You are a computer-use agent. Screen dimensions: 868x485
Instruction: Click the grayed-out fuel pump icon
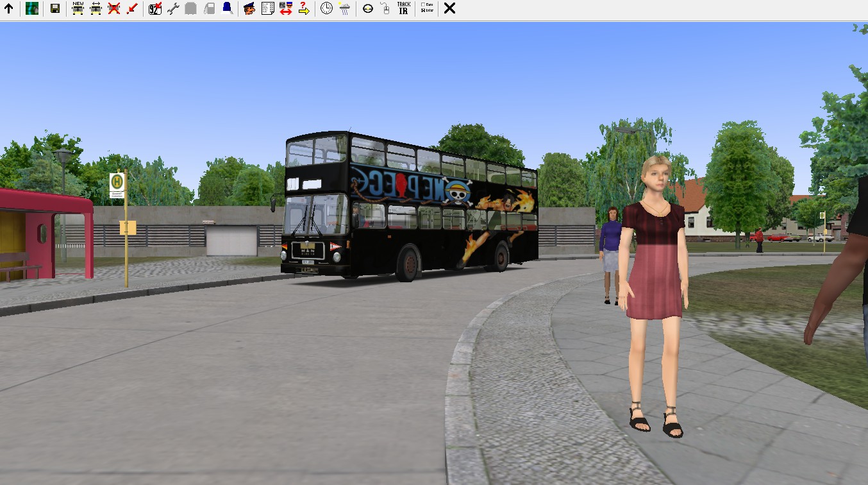209,8
